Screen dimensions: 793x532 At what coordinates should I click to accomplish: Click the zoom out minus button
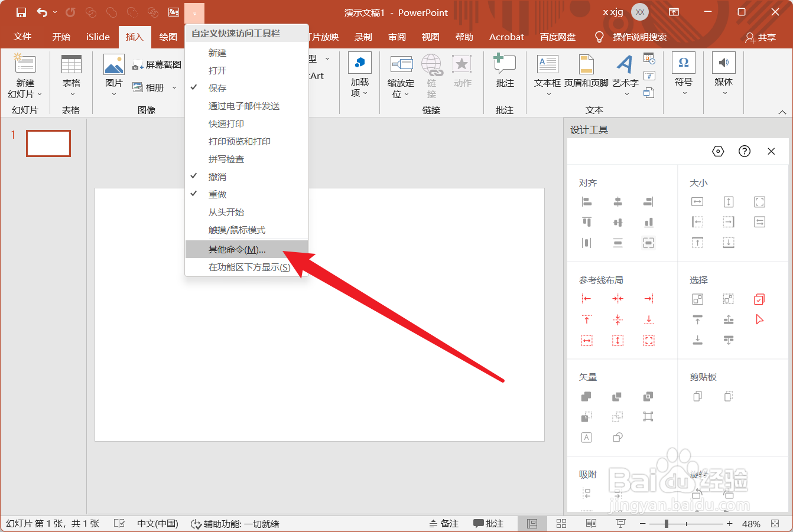[x=643, y=524]
